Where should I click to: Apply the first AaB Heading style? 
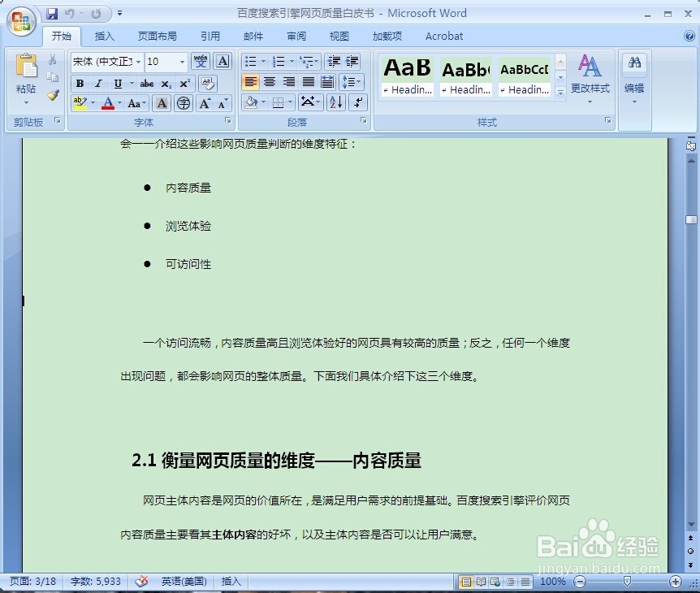(407, 76)
